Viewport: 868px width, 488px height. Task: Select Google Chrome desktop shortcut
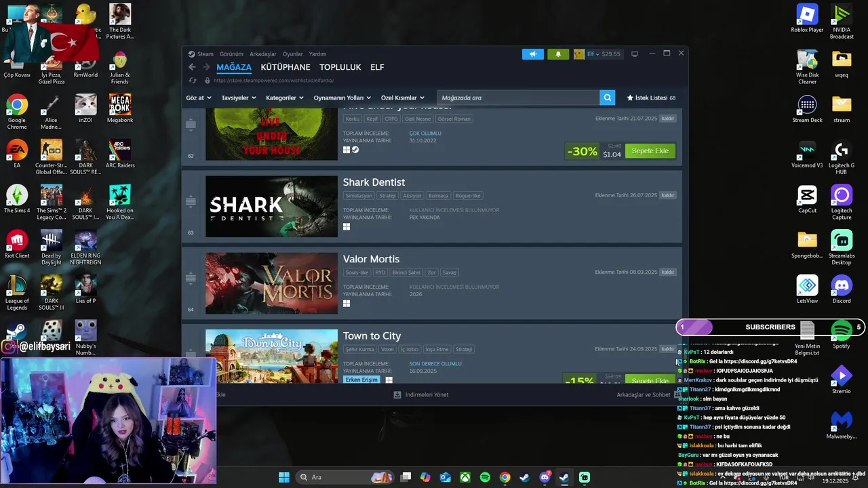(17, 113)
